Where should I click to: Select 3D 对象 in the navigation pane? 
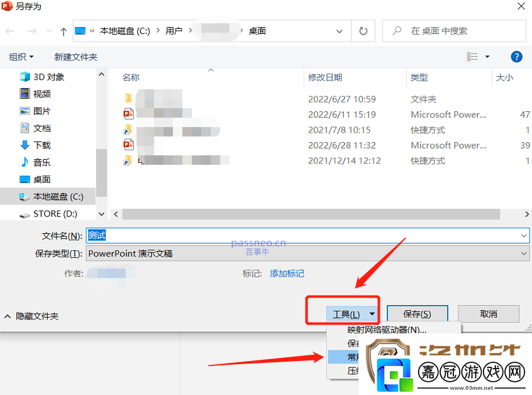coord(48,77)
